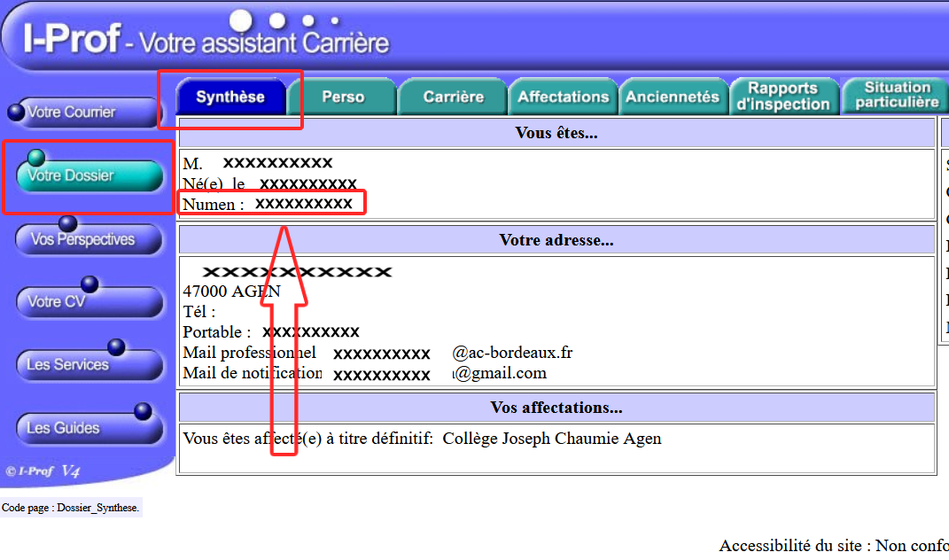Click the Les Services sidebar button
The height and width of the screenshot is (560, 949).
89,364
